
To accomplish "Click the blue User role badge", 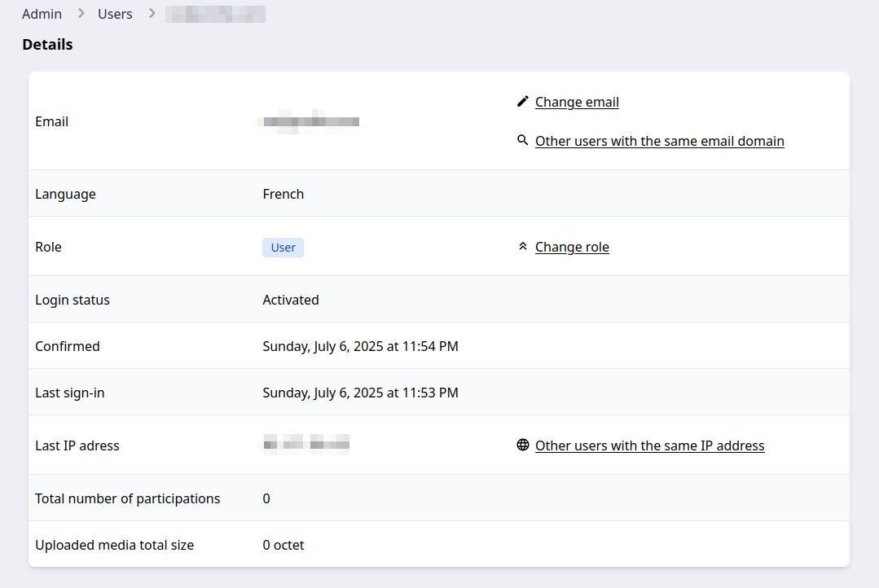I will point(283,248).
